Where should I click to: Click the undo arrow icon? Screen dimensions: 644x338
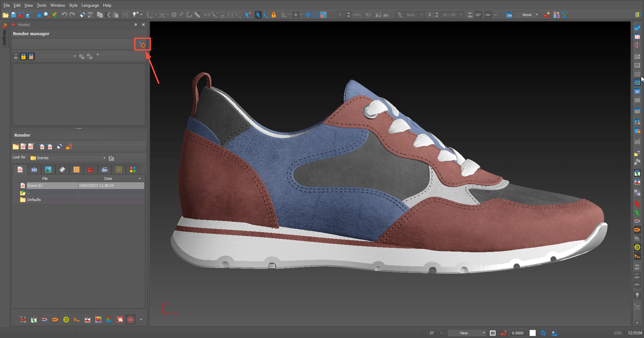pos(64,15)
